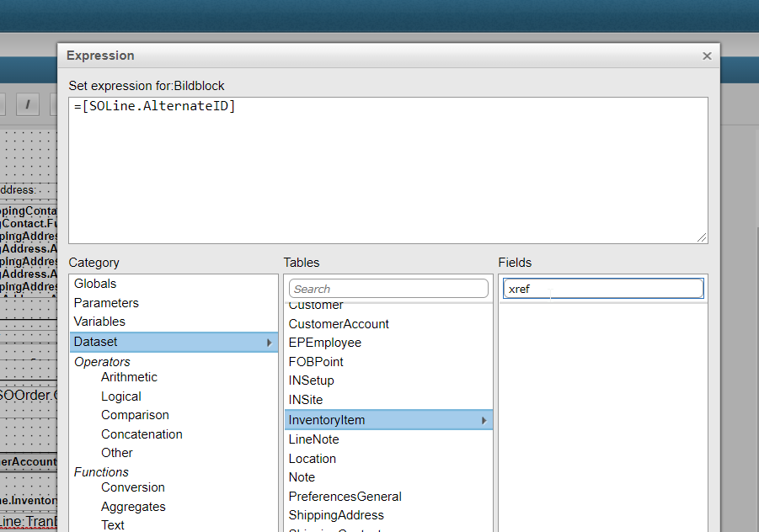Select EPEmployee table
This screenshot has width=759, height=532.
325,343
